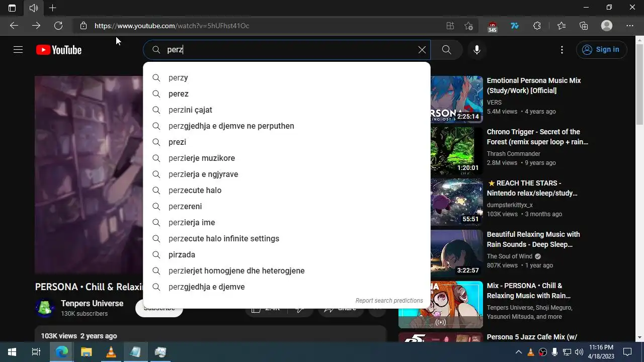
Task: Clear the search box with X
Action: click(422, 50)
